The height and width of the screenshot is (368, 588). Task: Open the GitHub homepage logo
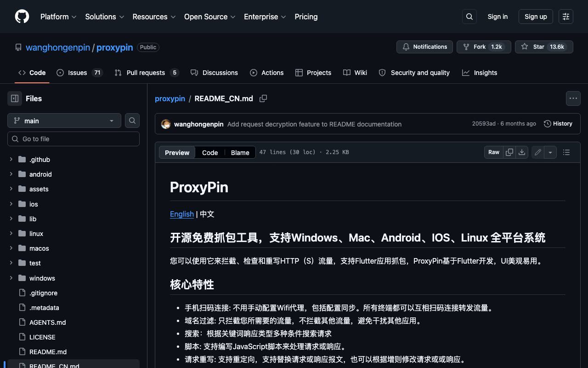pyautogui.click(x=22, y=17)
